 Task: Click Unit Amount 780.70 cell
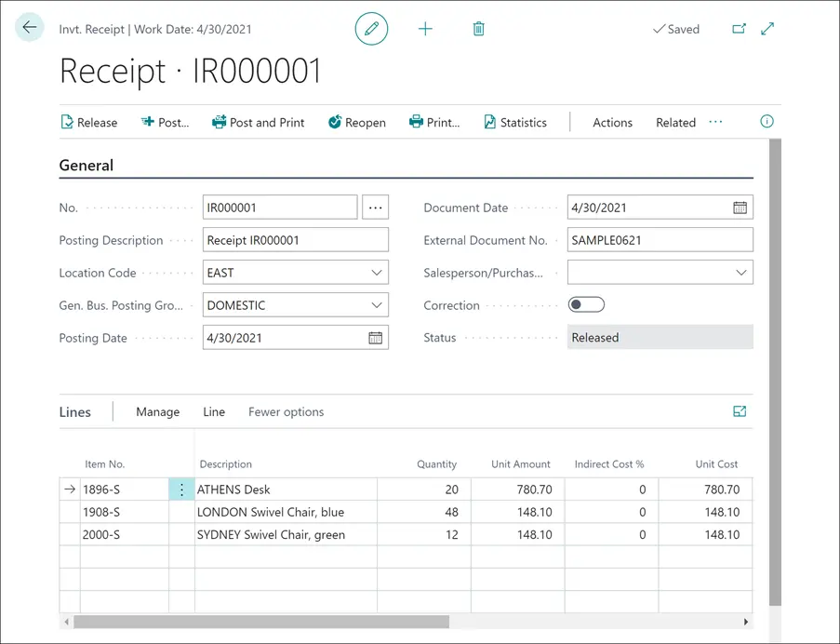click(x=517, y=490)
